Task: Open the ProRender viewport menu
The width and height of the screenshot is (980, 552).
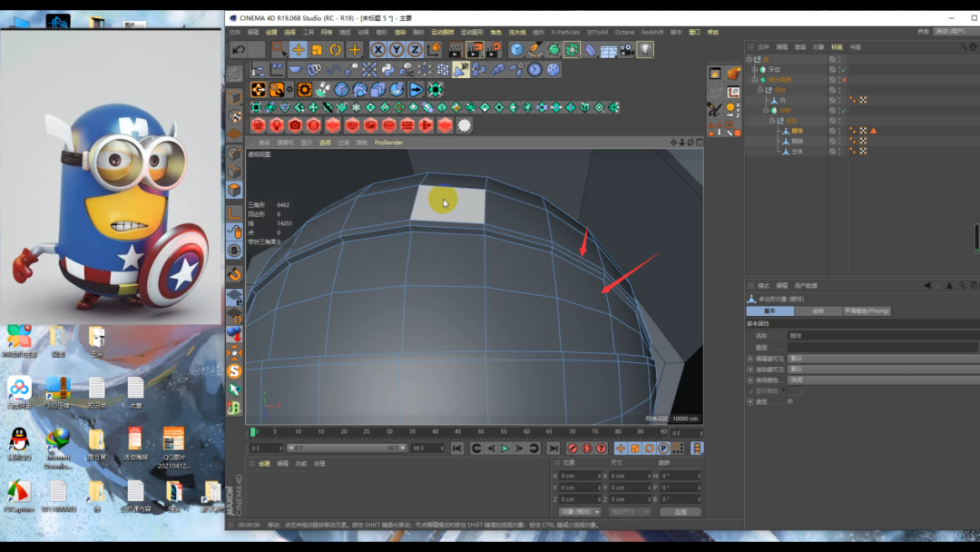Action: click(388, 143)
